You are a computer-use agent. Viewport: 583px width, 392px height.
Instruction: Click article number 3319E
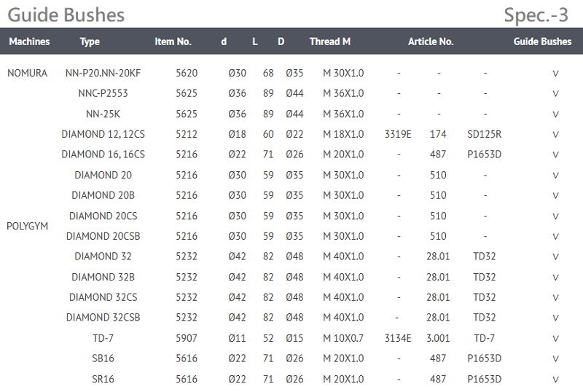[398, 134]
